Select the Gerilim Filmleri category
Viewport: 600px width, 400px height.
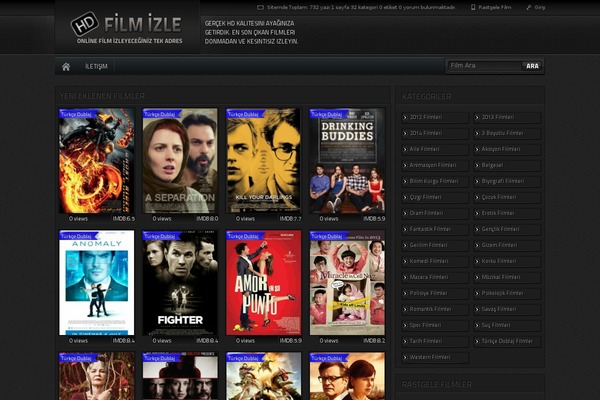pos(435,245)
